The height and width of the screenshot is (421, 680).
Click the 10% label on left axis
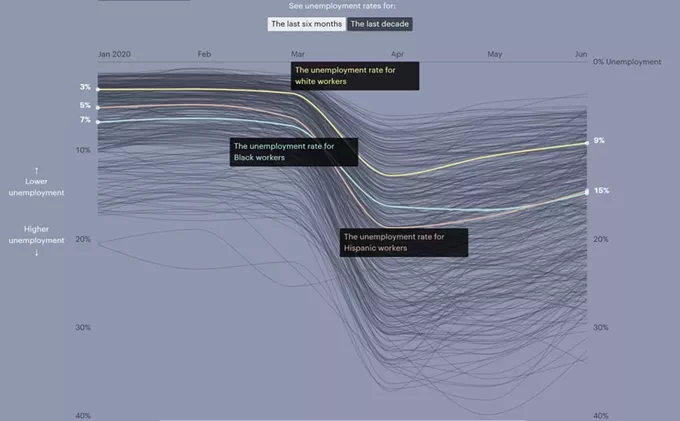(x=84, y=150)
